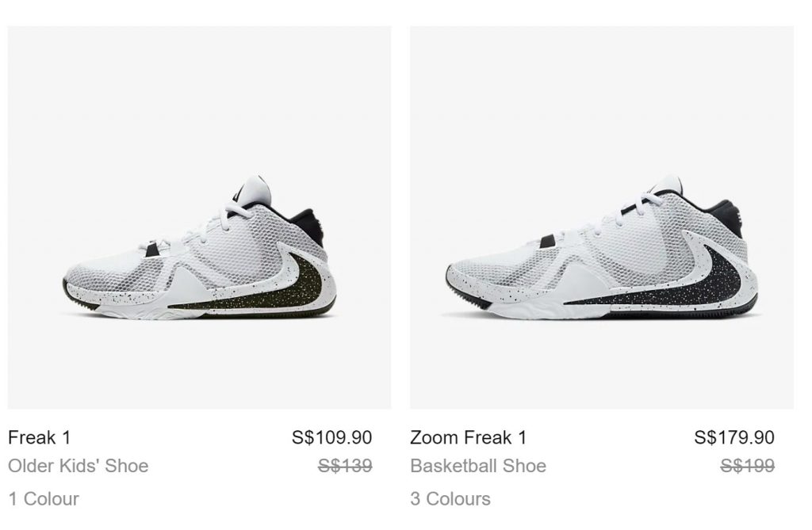
Task: Click the crossed-out S$199 original price
Action: click(747, 466)
